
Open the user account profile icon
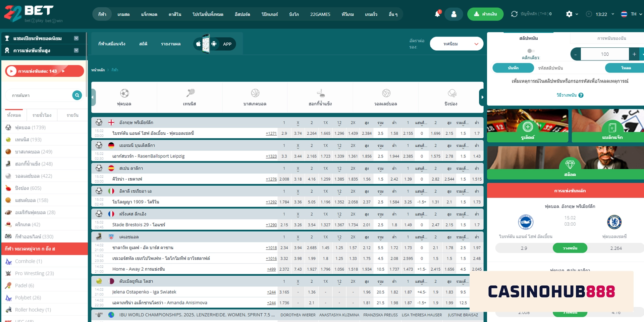(453, 14)
